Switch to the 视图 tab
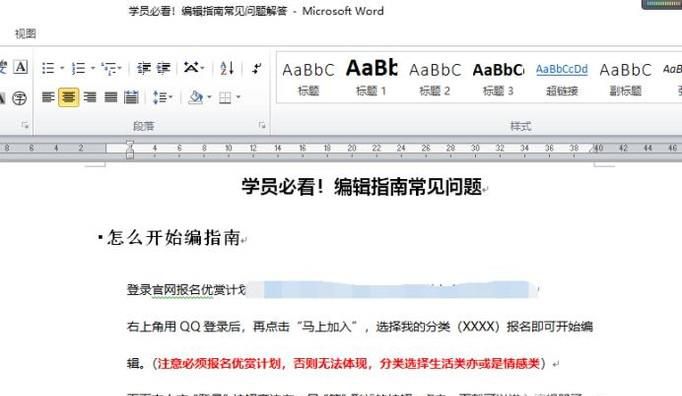 (25, 34)
